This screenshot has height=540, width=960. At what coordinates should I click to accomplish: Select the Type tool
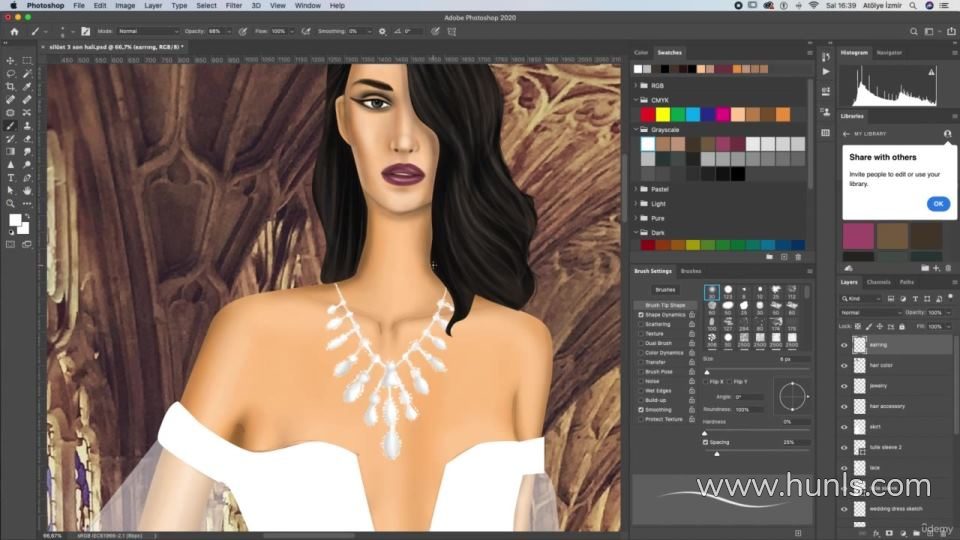(x=11, y=177)
